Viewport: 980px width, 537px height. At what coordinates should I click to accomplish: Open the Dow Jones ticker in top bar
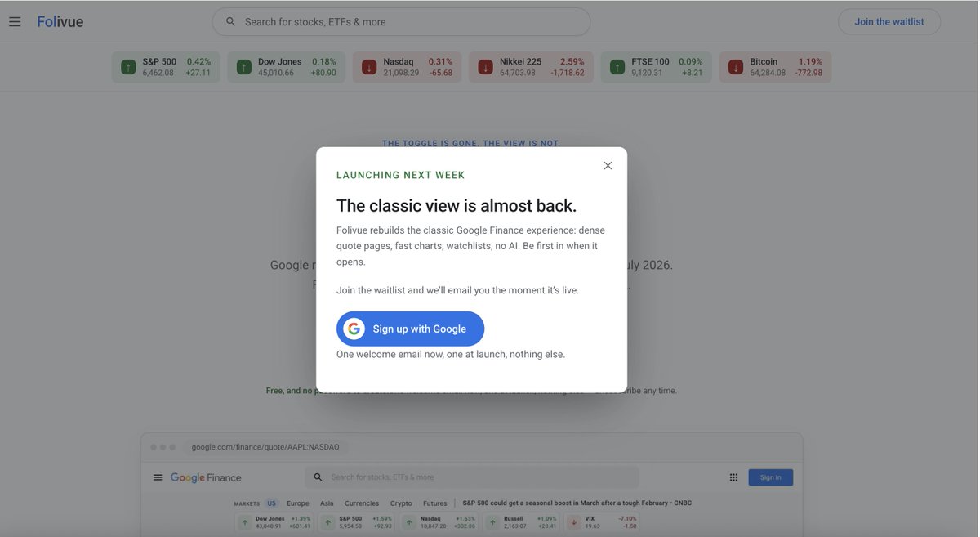point(286,67)
